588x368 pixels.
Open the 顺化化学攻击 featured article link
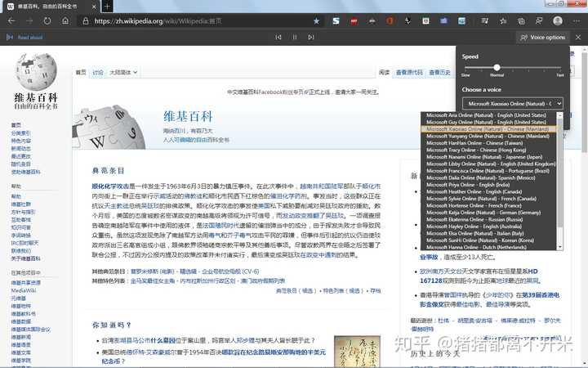[110, 186]
